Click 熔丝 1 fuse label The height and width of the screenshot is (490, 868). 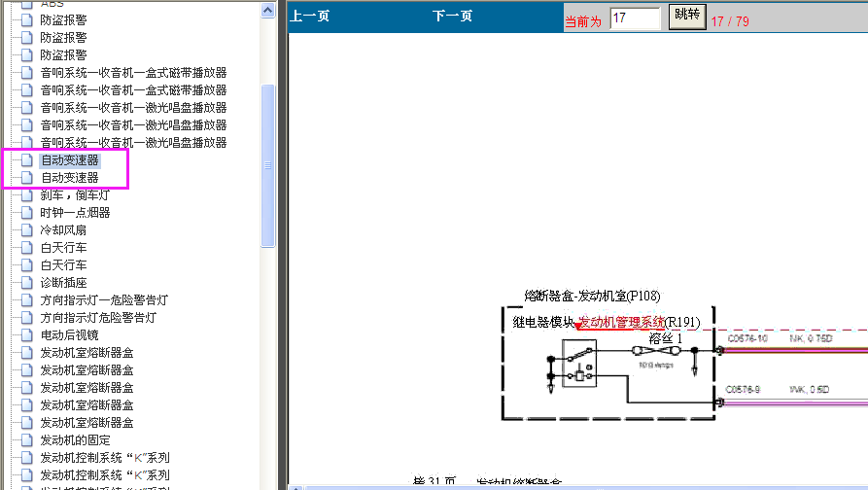click(x=666, y=338)
